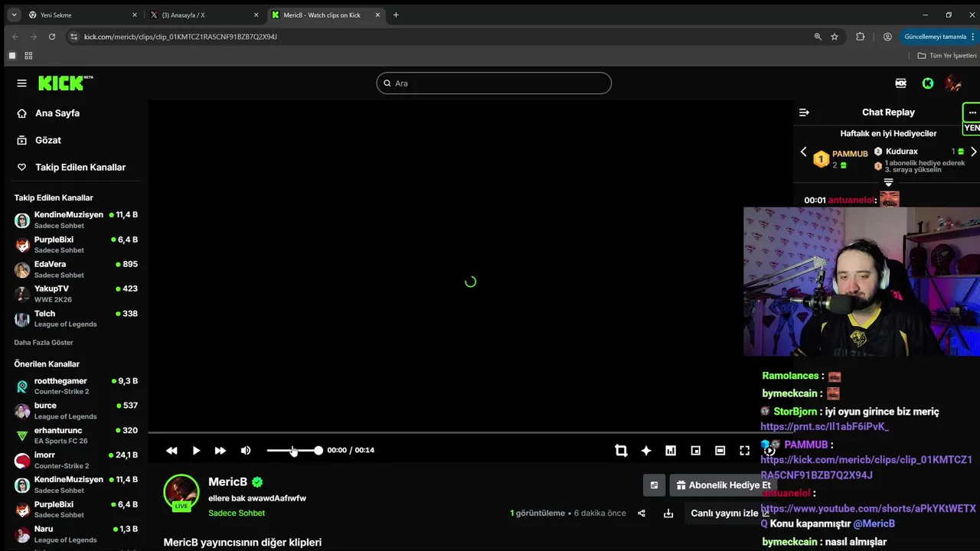Open Takip Edilen Kanallar page
The width and height of the screenshot is (980, 551).
(80, 167)
